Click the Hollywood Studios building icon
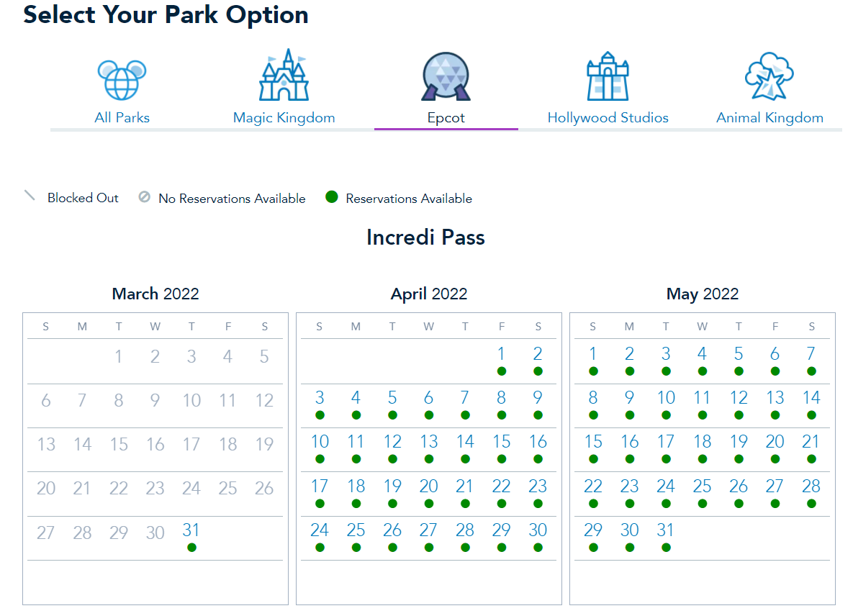 click(x=608, y=76)
